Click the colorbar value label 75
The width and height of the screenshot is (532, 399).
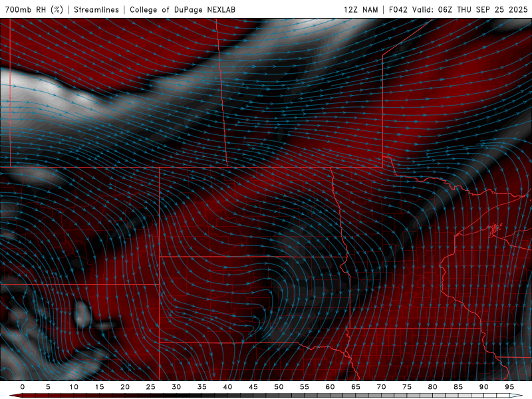click(407, 387)
